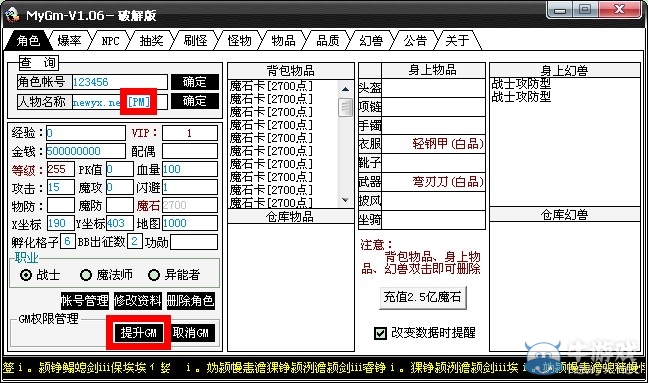Image resolution: width=648 pixels, height=383 pixels.
Task: Select the first 战士攻防型 in 身上幻兽
Action: pyautogui.click(x=521, y=83)
